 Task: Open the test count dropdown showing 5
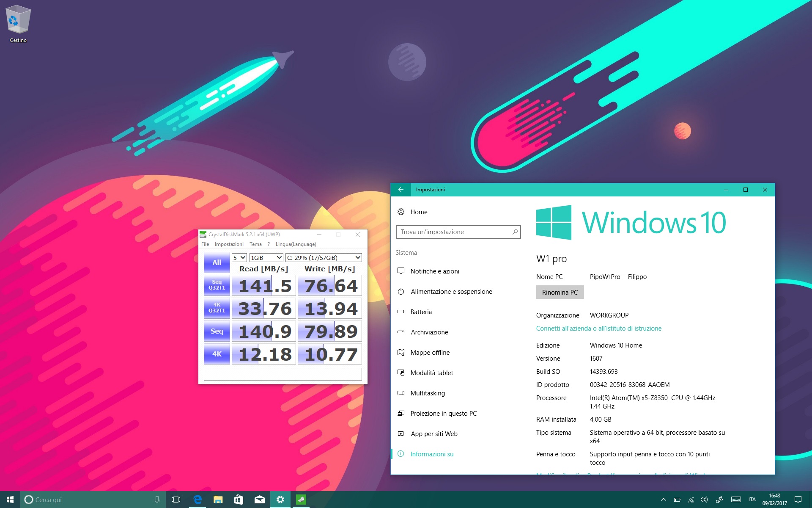[x=239, y=257]
